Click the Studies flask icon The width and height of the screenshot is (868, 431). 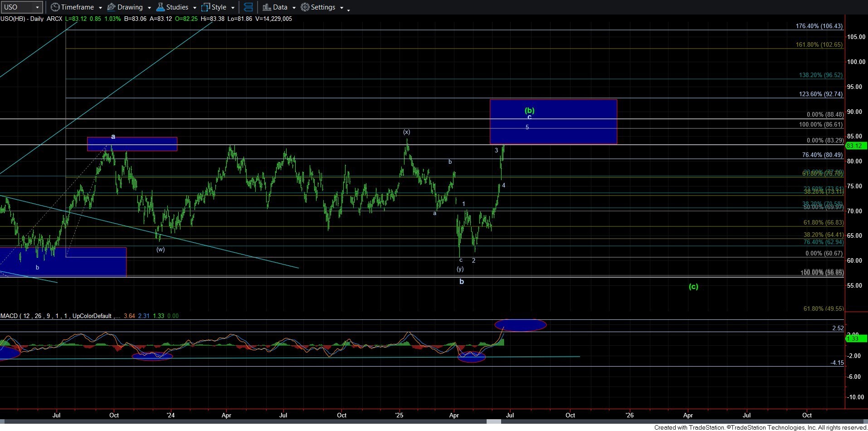160,7
